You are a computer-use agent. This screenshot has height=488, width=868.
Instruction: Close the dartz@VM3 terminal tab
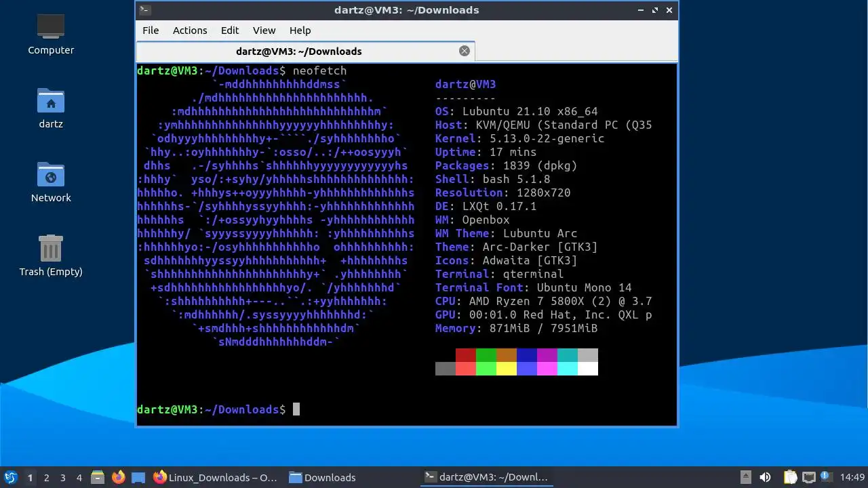(465, 51)
